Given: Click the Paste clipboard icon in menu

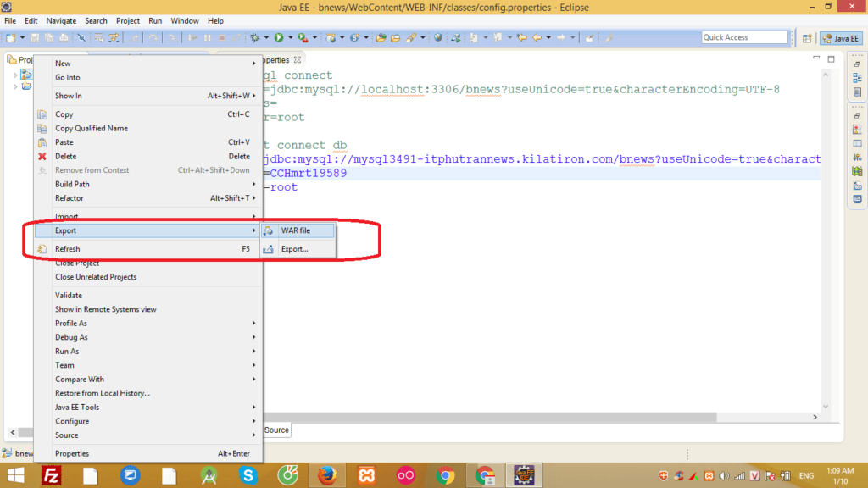Looking at the screenshot, I should 42,142.
